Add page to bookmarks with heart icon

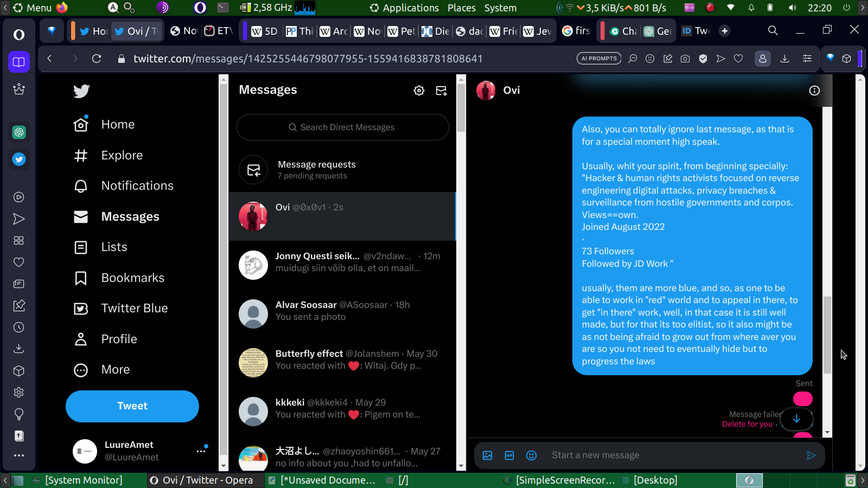pos(738,59)
